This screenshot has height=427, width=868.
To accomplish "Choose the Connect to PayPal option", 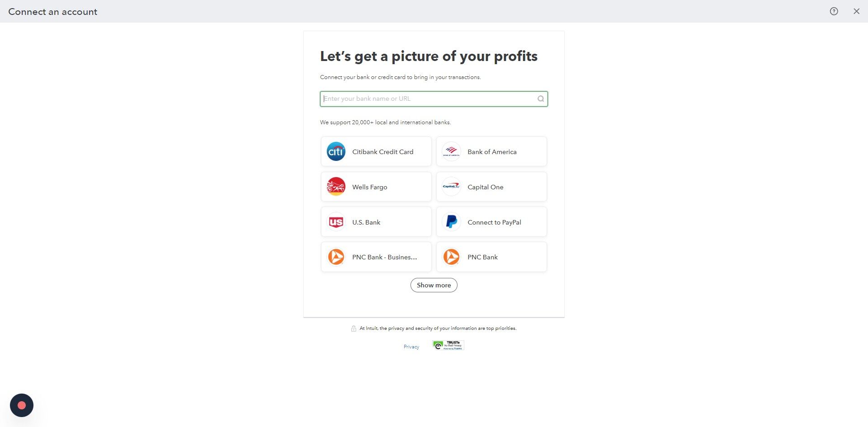I will coord(491,222).
